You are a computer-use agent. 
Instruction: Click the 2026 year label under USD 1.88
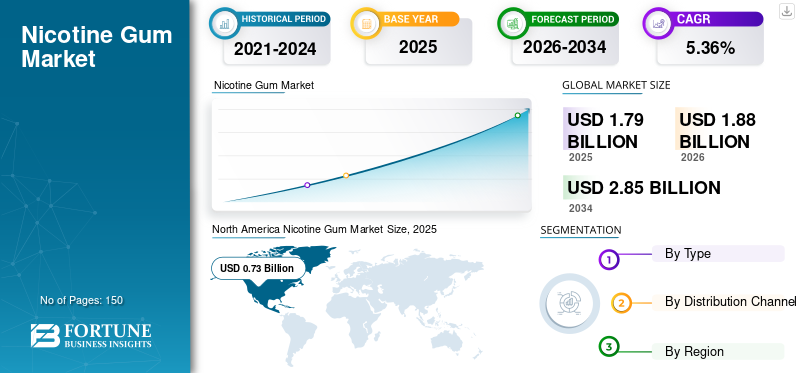click(x=692, y=157)
